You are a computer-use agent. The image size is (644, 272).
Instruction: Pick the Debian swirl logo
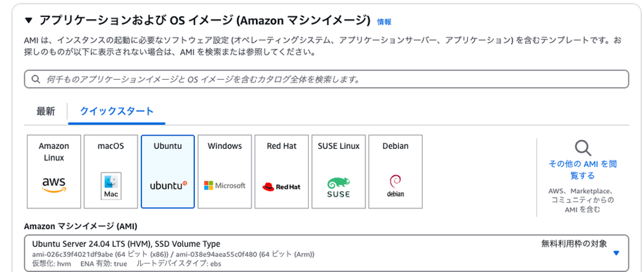tap(395, 186)
